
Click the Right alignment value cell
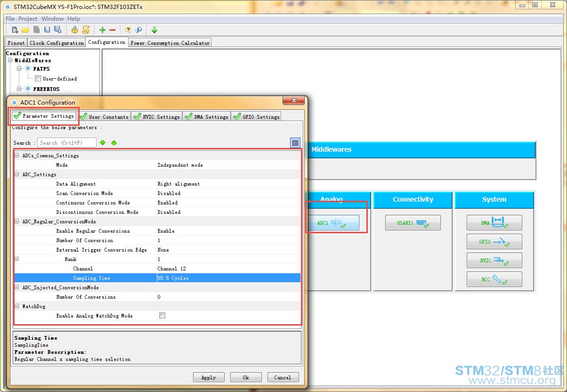point(228,184)
